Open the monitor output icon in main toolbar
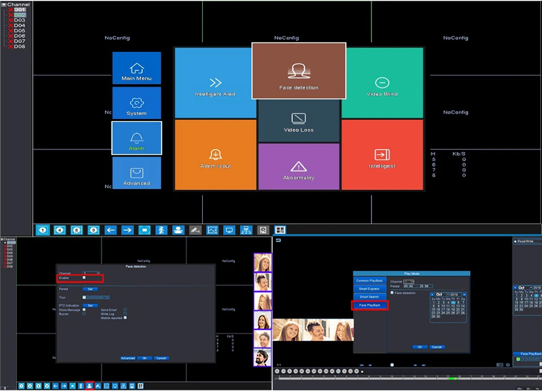The image size is (542, 392). [x=229, y=230]
